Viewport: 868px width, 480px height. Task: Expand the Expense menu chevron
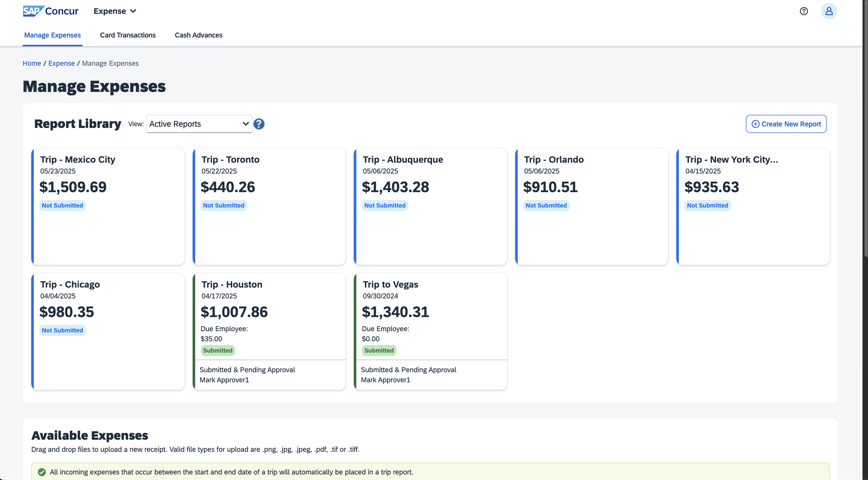(133, 11)
